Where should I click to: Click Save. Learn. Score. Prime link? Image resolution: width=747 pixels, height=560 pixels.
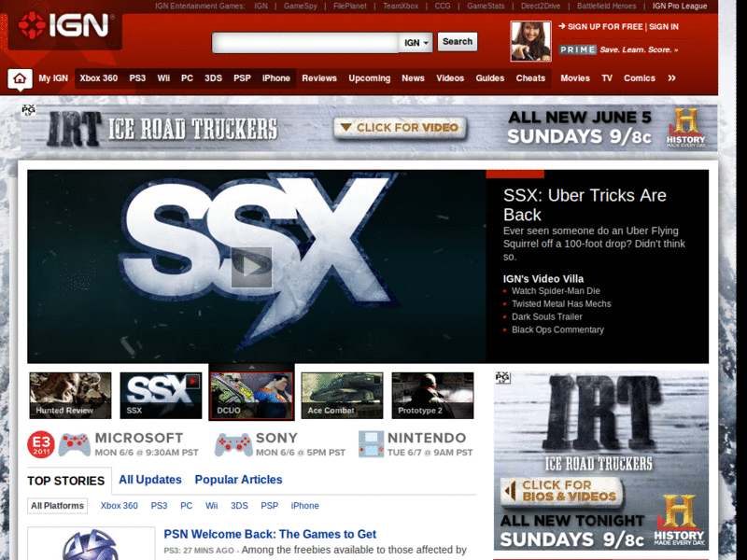(x=639, y=49)
